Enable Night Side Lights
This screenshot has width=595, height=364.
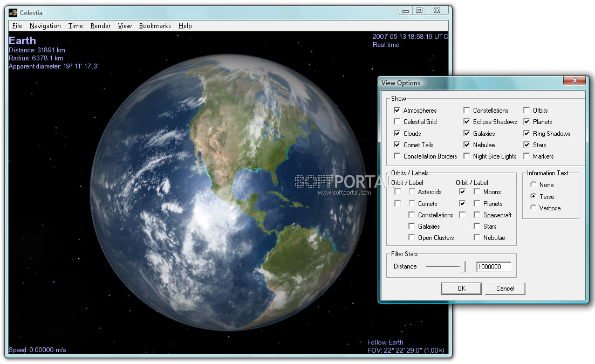pos(467,156)
